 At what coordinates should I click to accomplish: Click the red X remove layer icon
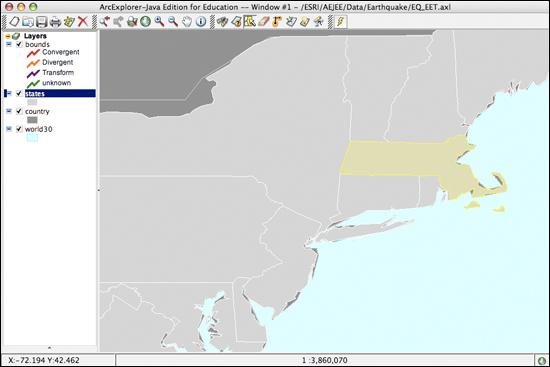pyautogui.click(x=82, y=22)
